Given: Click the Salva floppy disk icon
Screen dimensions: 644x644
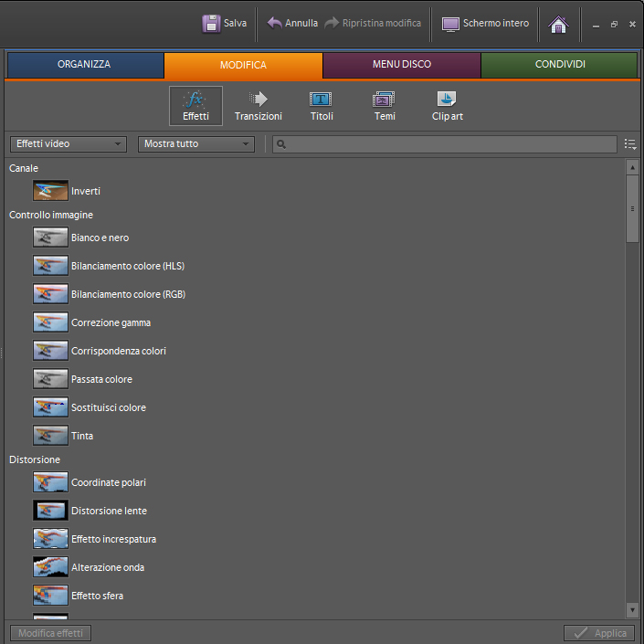Looking at the screenshot, I should click(211, 24).
